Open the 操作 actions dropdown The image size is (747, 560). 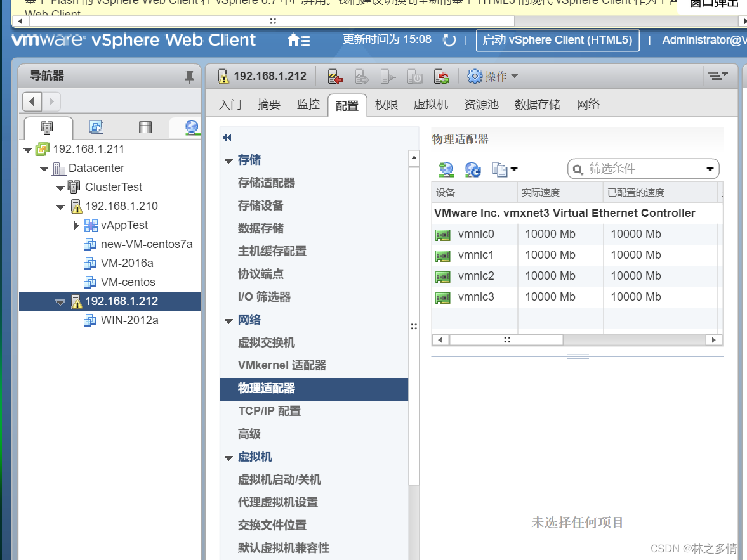(492, 76)
